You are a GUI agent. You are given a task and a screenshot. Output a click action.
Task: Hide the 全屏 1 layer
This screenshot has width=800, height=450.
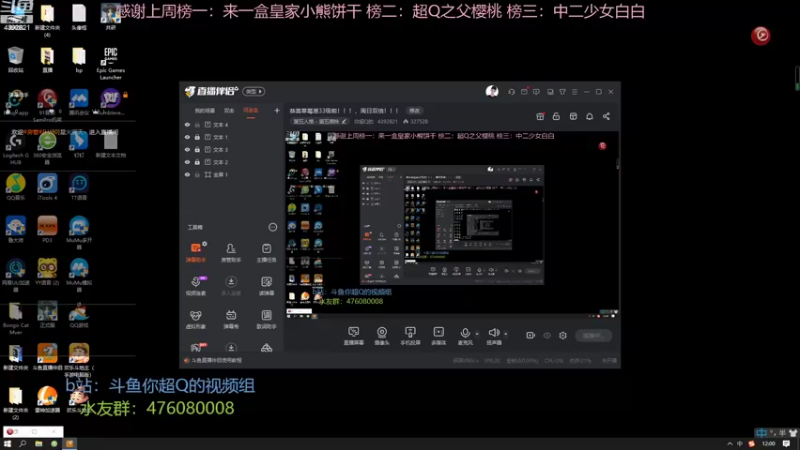[187, 174]
